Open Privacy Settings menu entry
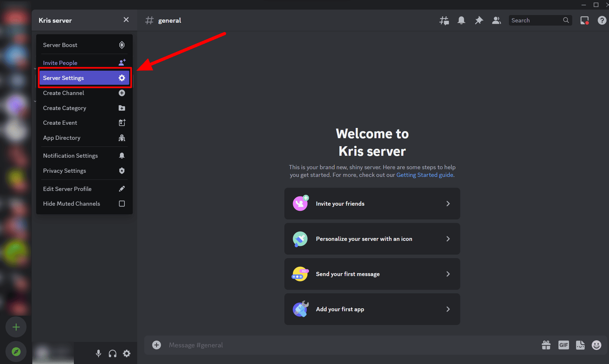609x364 pixels. (x=84, y=171)
